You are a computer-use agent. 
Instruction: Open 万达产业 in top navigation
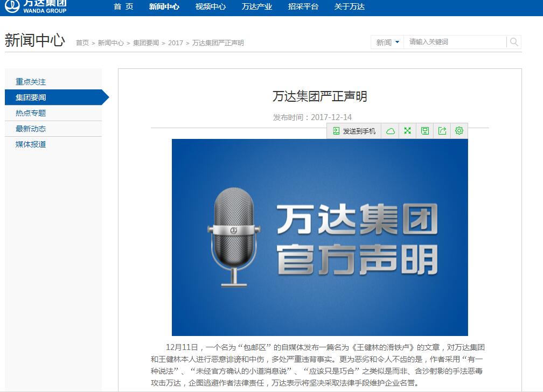click(257, 6)
